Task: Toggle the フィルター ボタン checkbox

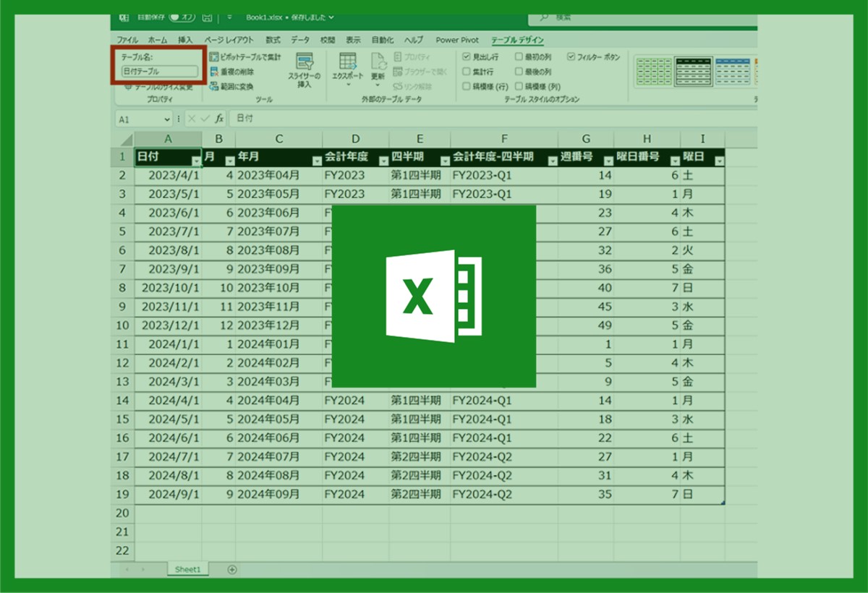Action: (x=571, y=56)
